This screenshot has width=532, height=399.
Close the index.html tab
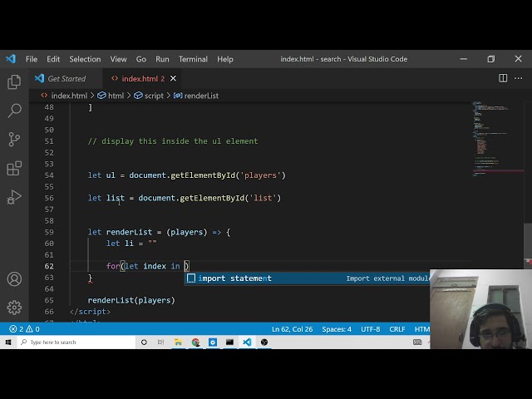point(173,78)
